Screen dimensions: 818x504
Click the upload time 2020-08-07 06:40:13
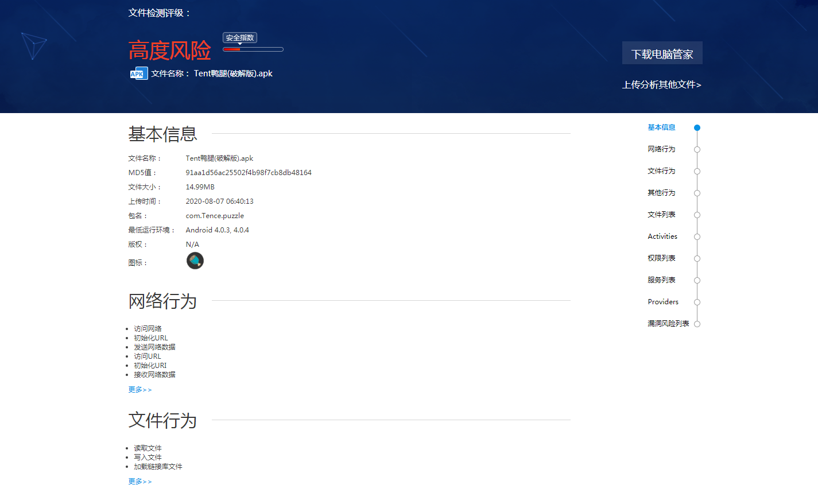(x=219, y=201)
